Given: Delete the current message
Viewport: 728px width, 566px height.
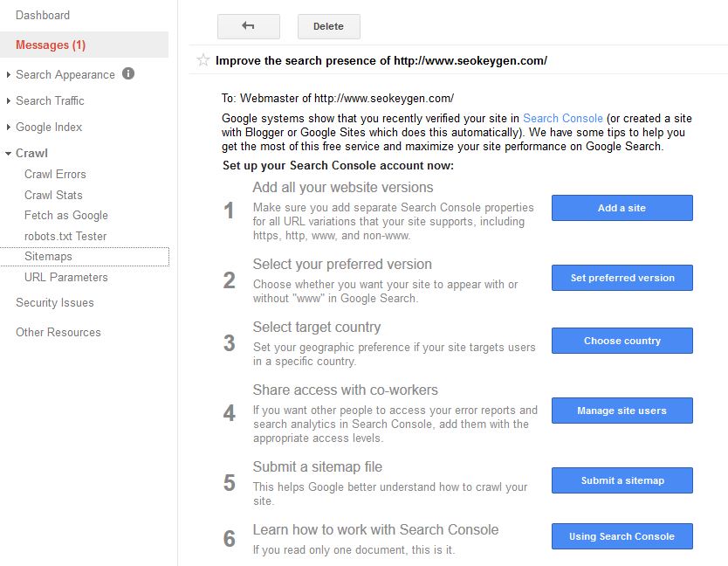Looking at the screenshot, I should click(329, 26).
